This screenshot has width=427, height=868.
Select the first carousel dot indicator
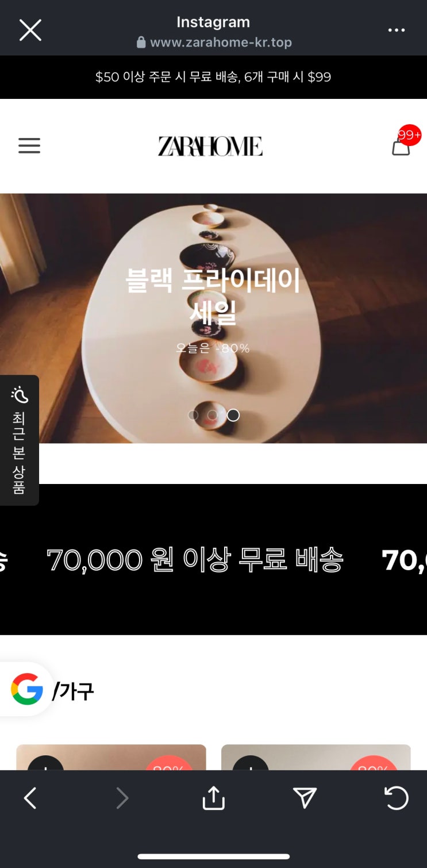(x=194, y=415)
